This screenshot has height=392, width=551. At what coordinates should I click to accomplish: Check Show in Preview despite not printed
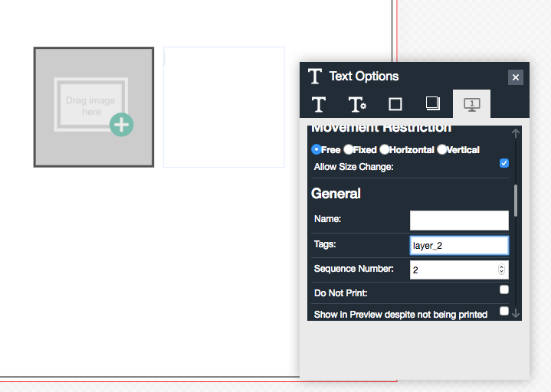504,311
